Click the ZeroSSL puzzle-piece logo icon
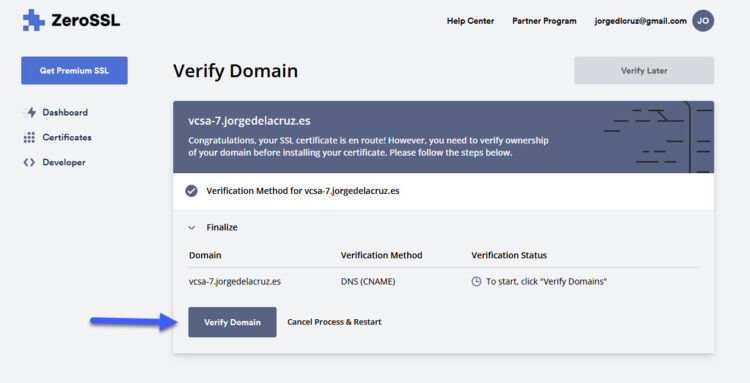 (x=33, y=21)
